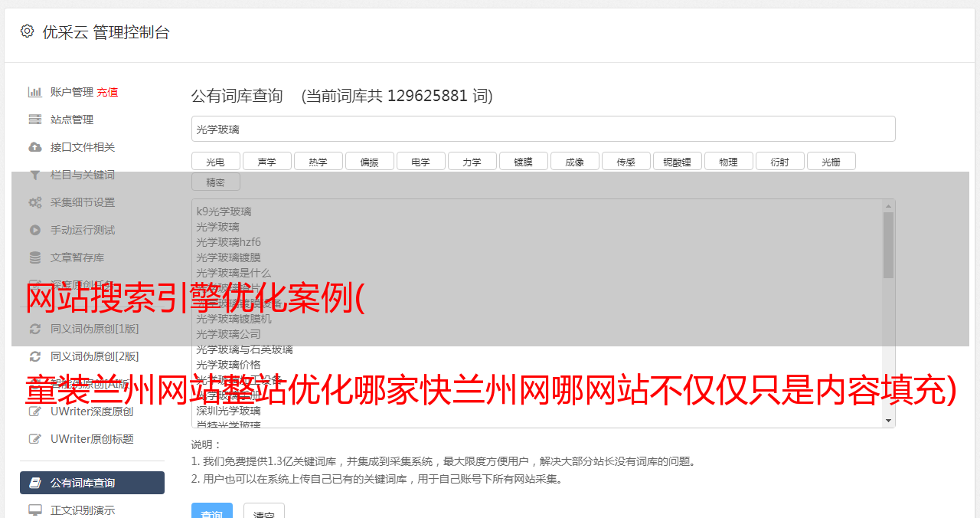
Task: Click the keyword search input containing 光学玻璃
Action: pos(544,129)
